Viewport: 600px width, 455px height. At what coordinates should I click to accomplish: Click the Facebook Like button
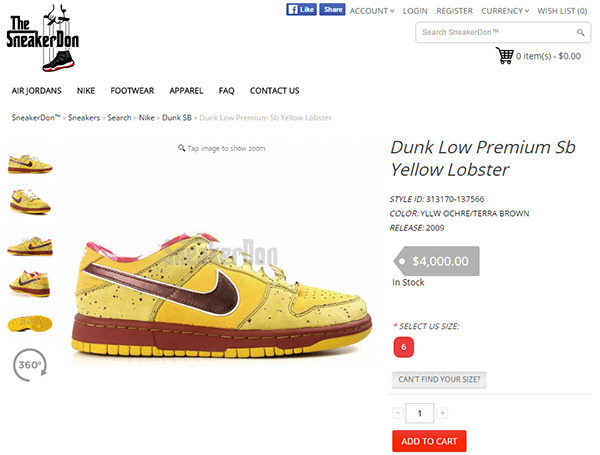(x=301, y=10)
